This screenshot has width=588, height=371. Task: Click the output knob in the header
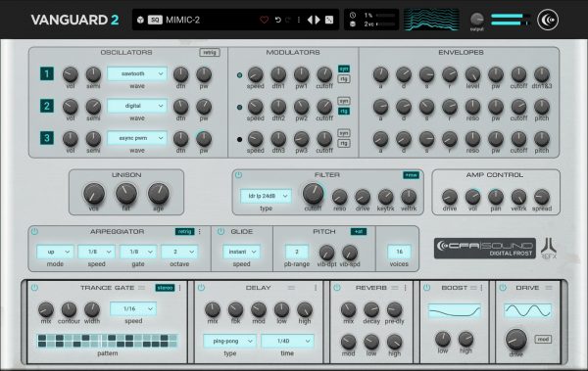[x=477, y=19]
